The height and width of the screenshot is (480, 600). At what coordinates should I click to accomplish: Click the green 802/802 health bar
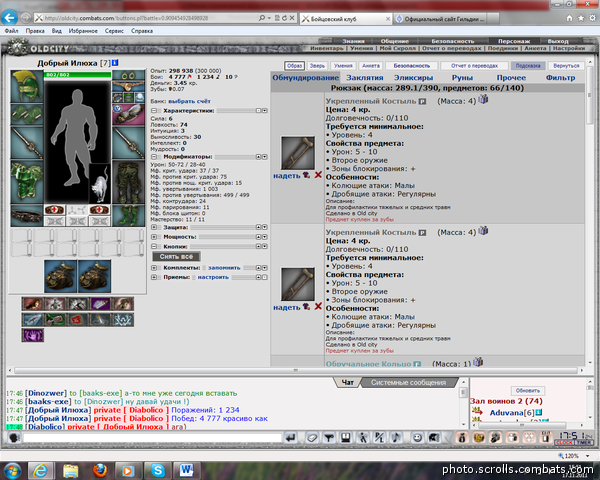(x=78, y=75)
